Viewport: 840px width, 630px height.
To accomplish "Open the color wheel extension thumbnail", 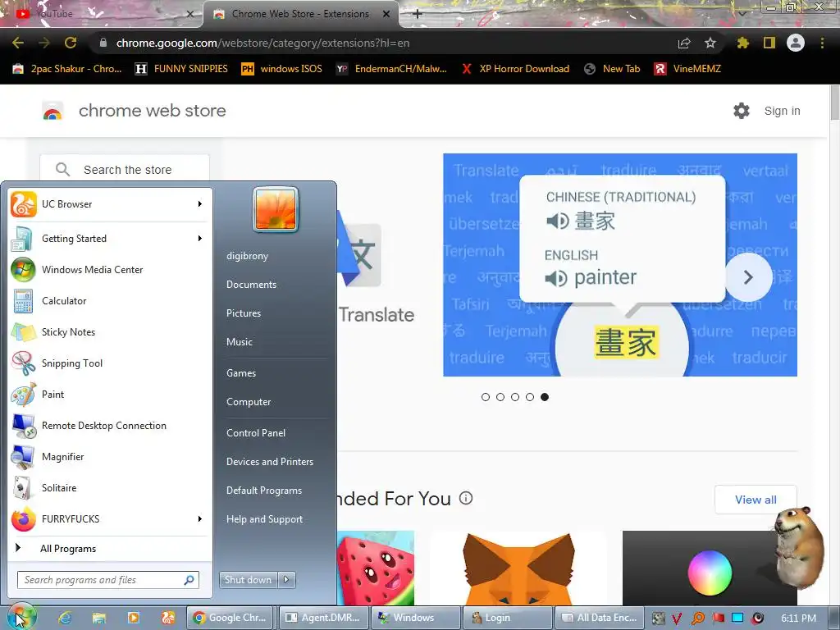I will click(x=710, y=568).
